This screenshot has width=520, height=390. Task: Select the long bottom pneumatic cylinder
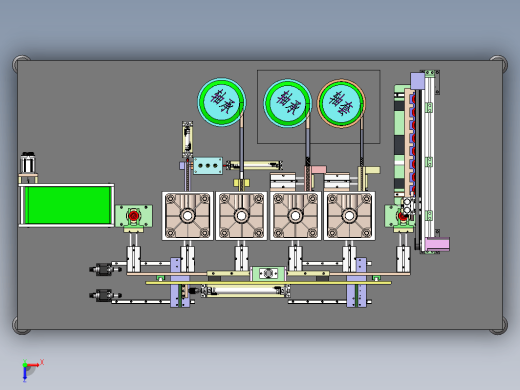pos(245,291)
